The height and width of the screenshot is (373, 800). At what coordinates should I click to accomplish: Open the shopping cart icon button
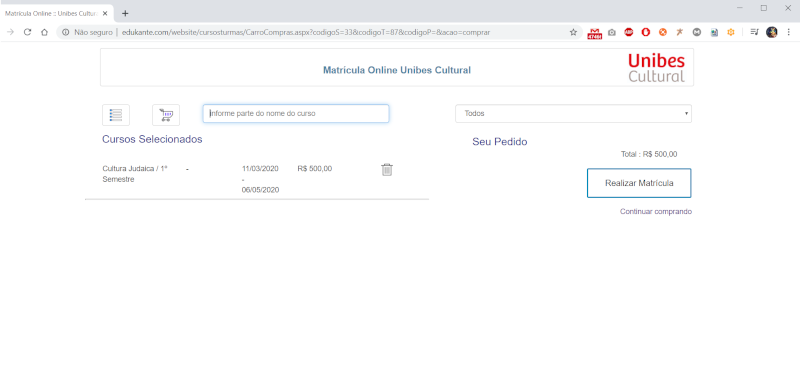[166, 115]
